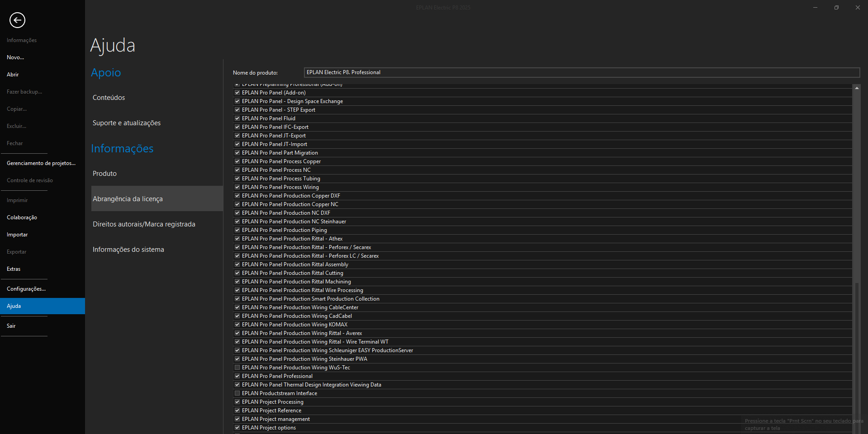868x434 pixels.
Task: Open the Informações backstage entry
Action: pyautogui.click(x=22, y=40)
